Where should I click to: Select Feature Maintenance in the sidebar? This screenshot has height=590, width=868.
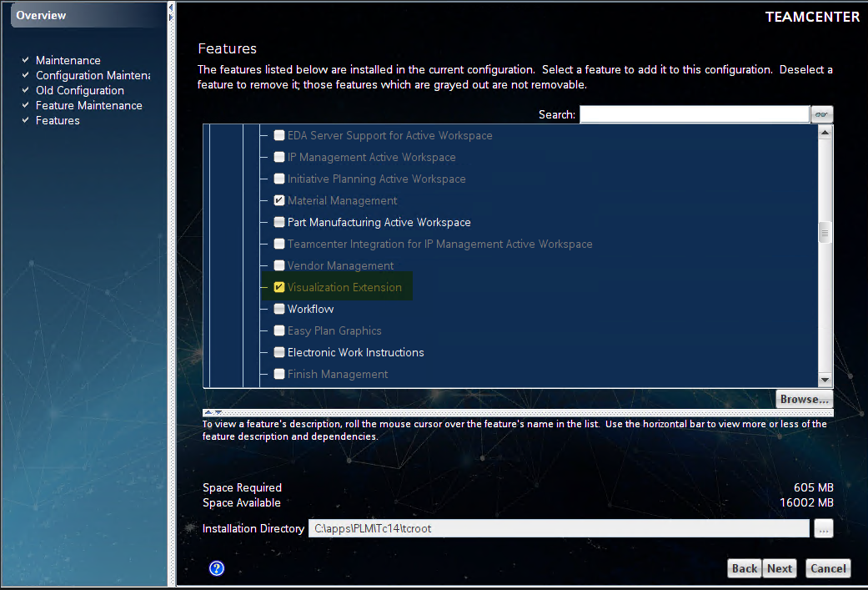pyautogui.click(x=88, y=105)
